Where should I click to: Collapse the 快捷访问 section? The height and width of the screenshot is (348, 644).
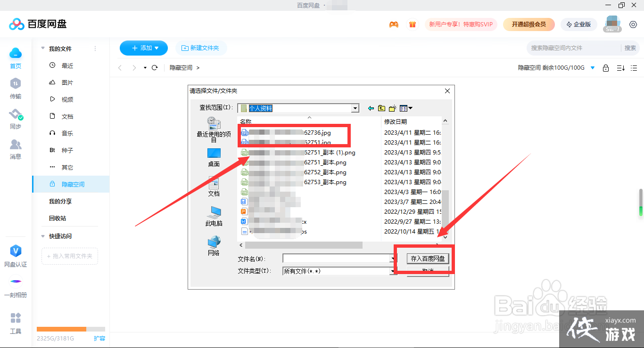[x=43, y=236]
